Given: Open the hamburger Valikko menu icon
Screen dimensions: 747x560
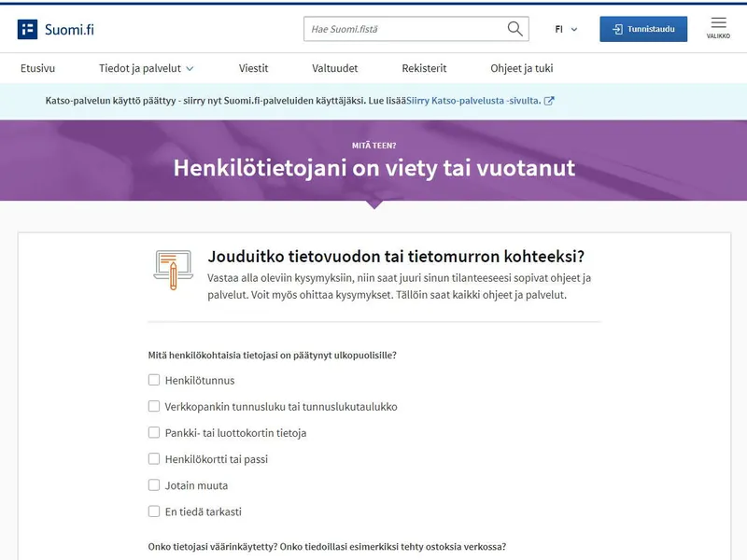Looking at the screenshot, I should [x=718, y=22].
